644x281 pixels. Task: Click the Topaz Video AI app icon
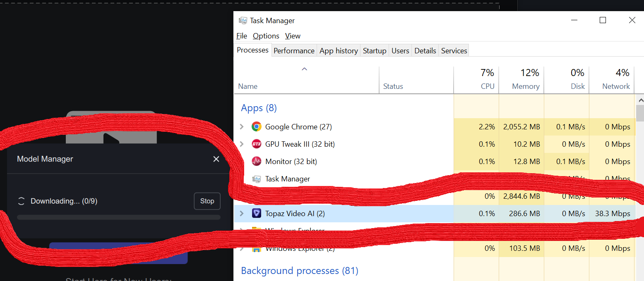257,214
